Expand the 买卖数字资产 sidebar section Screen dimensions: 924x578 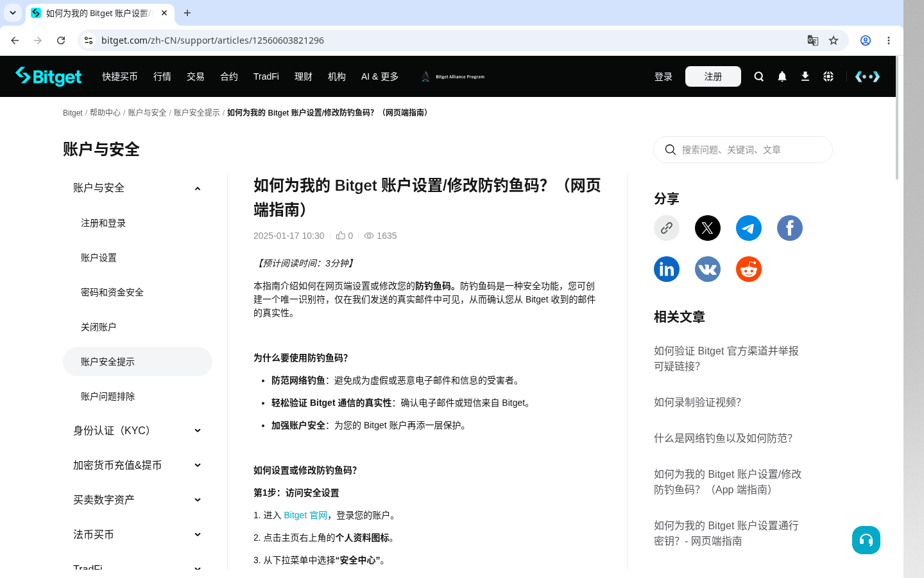pyautogui.click(x=198, y=500)
